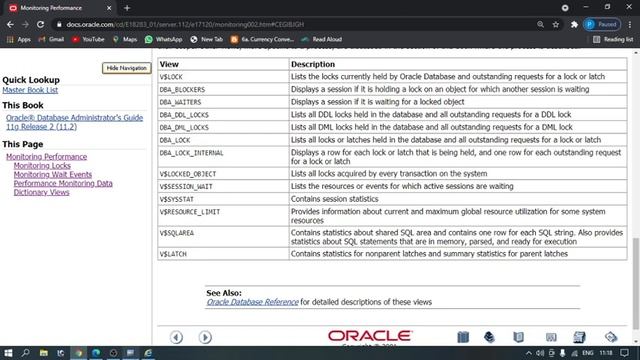The width and height of the screenshot is (640, 360).
Task: Click the Oracle logo in the footer
Action: 370,336
